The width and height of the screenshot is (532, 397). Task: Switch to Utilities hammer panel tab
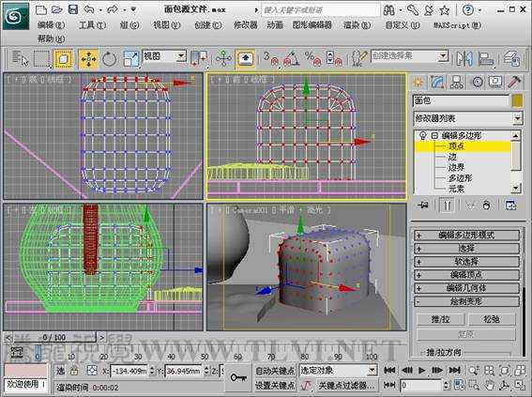pos(515,82)
